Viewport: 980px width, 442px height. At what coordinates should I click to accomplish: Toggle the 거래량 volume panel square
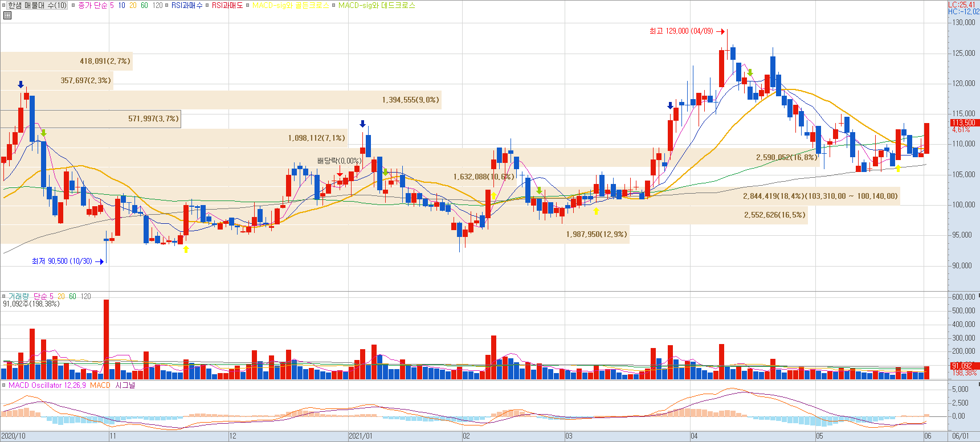click(4, 297)
